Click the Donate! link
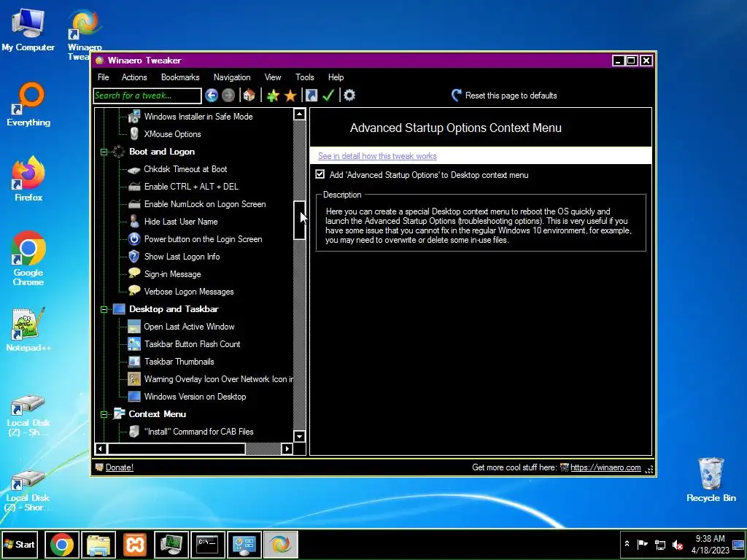Viewport: 747px width, 560px height. [x=120, y=467]
